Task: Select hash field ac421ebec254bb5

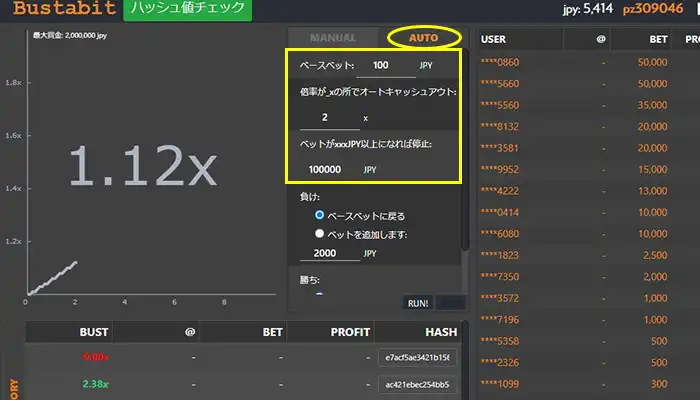Action: tap(417, 384)
